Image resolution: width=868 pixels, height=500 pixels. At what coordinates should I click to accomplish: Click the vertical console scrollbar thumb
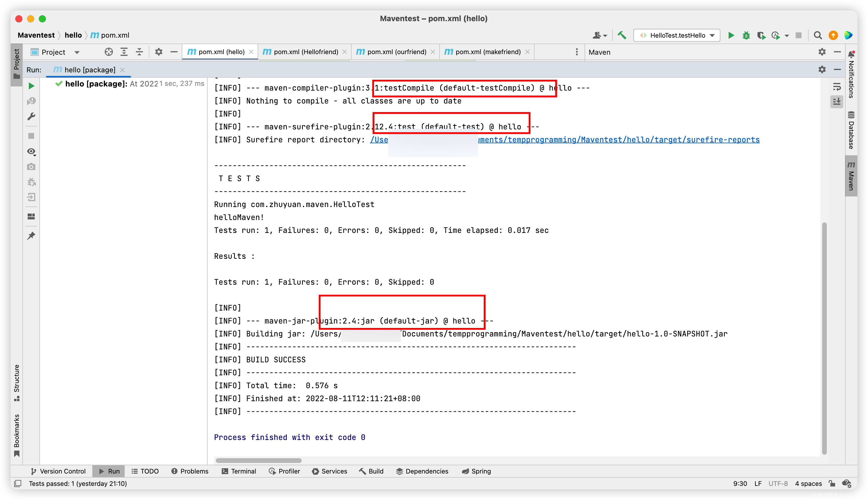click(824, 338)
